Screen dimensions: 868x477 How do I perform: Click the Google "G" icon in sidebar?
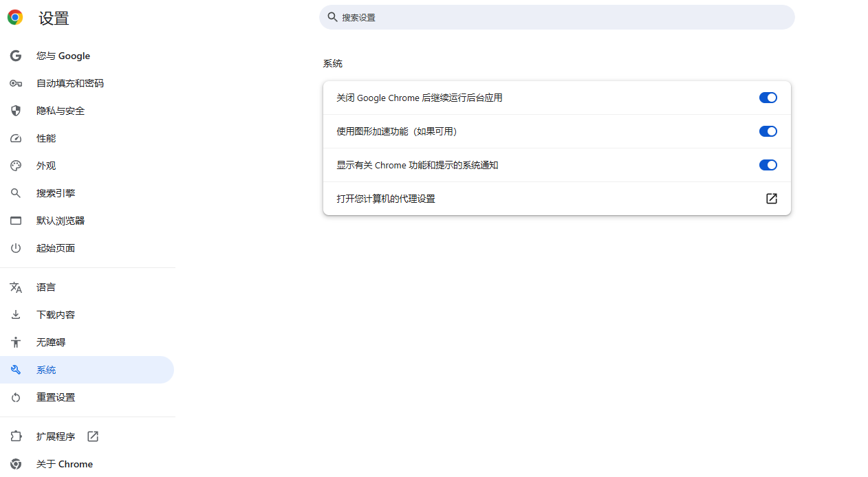coord(16,56)
